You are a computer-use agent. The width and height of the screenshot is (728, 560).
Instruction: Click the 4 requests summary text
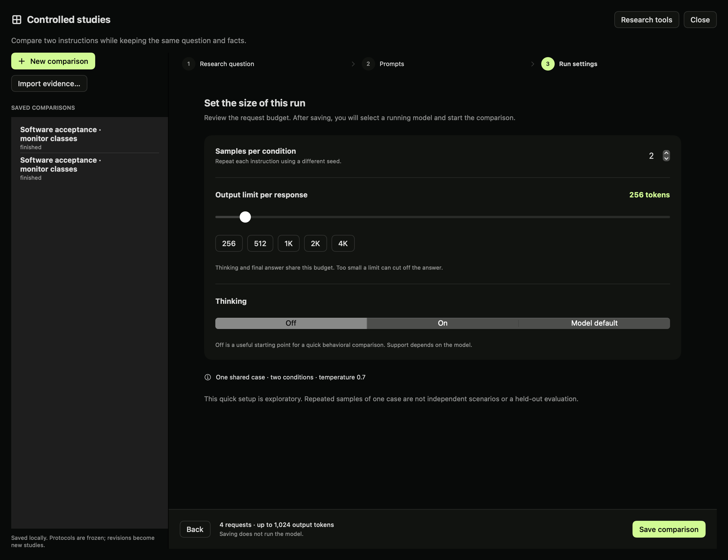click(x=277, y=525)
